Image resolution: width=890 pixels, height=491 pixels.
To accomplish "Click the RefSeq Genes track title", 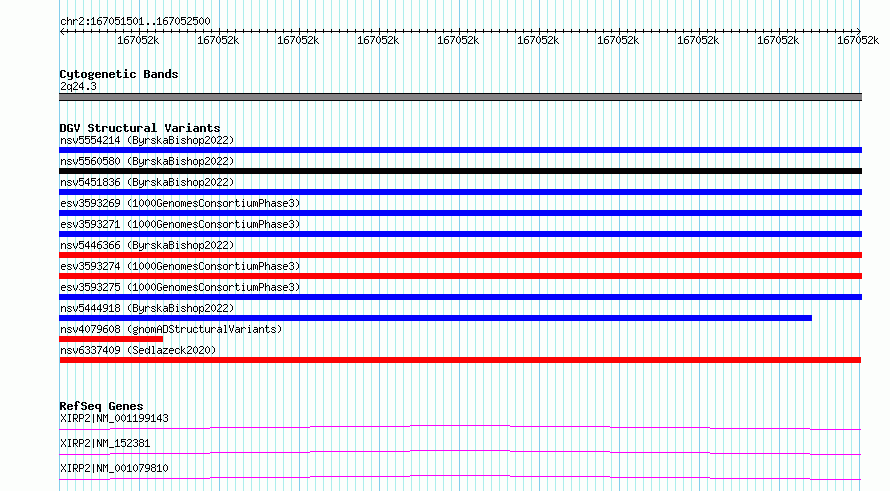I will pos(101,406).
